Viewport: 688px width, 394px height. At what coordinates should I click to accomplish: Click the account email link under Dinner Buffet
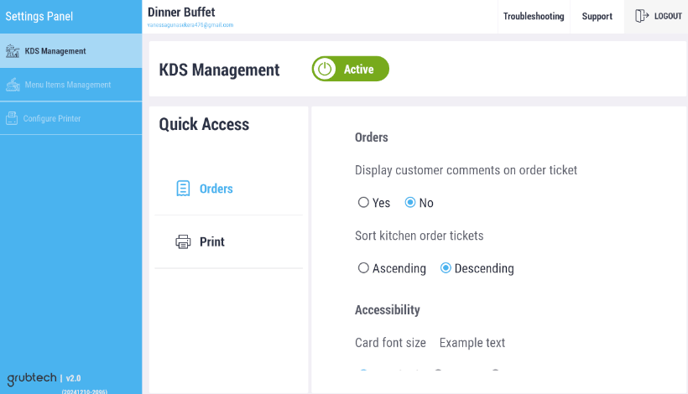click(190, 25)
